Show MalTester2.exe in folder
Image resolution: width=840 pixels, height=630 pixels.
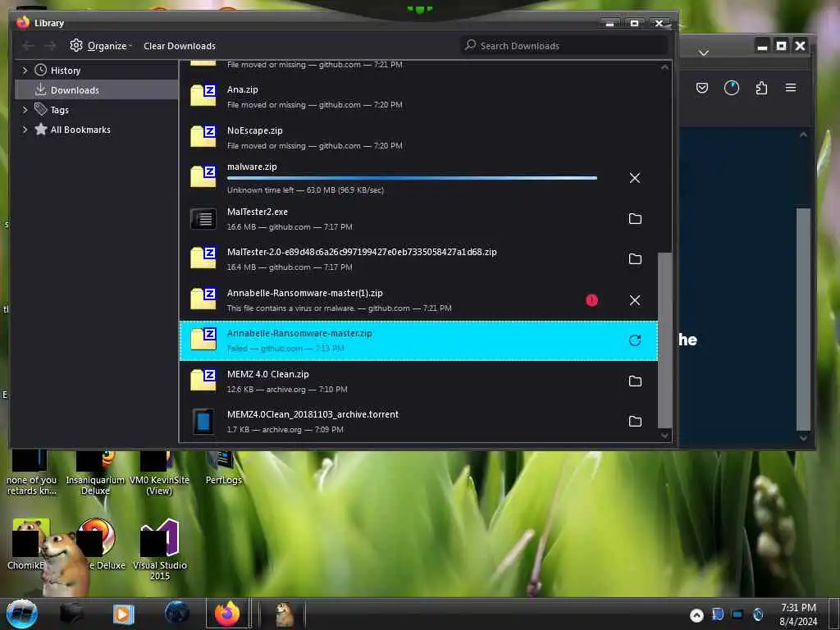(x=635, y=218)
